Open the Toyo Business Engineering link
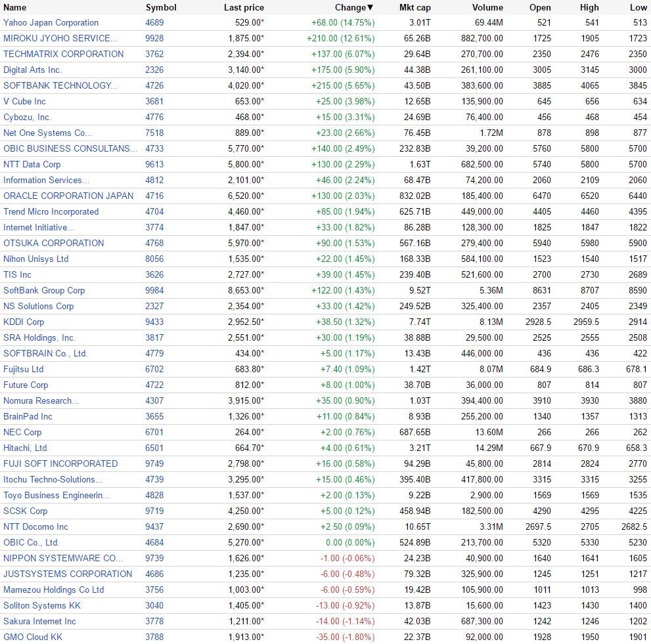 [x=56, y=496]
